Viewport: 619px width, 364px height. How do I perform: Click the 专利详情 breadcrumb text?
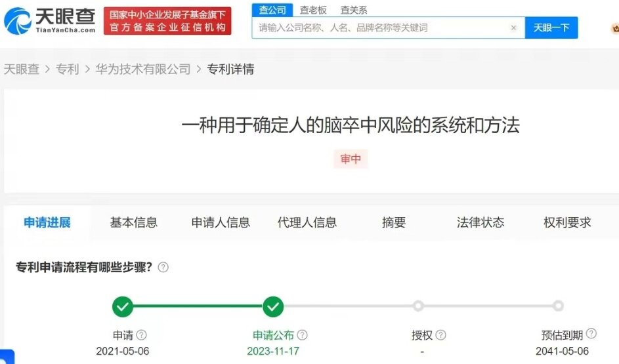[230, 69]
